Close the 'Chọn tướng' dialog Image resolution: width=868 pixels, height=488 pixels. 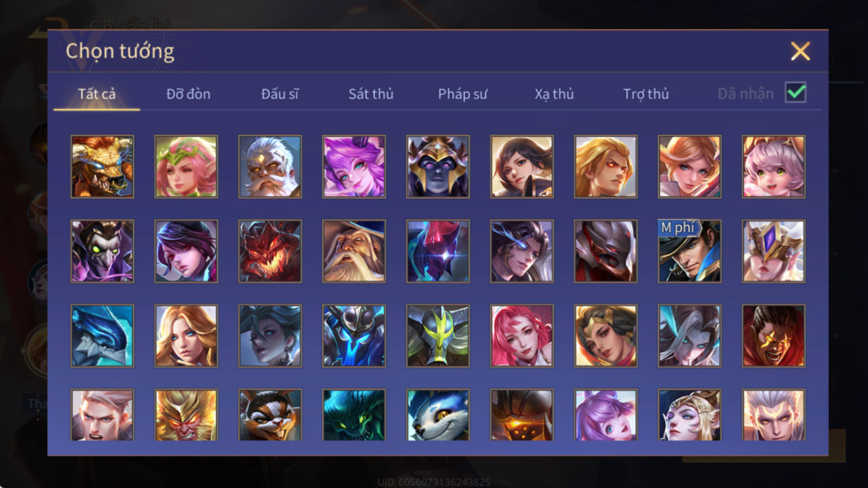coord(800,51)
